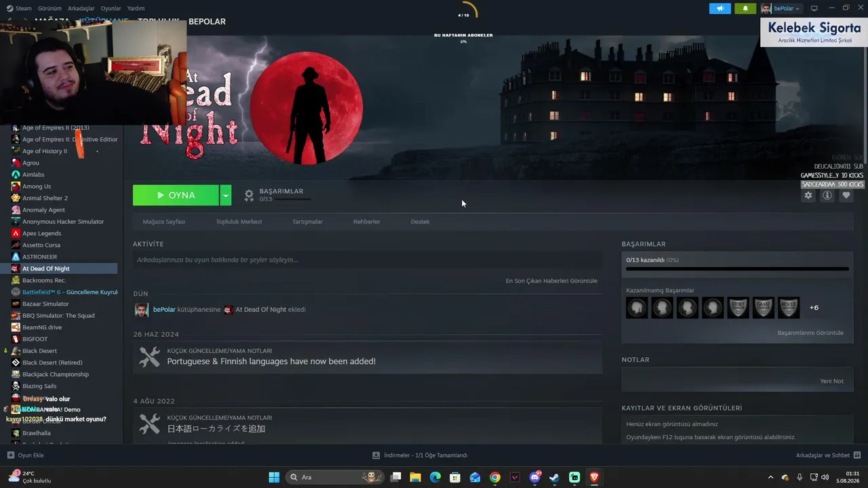Open Google Chrome from the taskbar
The height and width of the screenshot is (488, 868).
pos(495,477)
